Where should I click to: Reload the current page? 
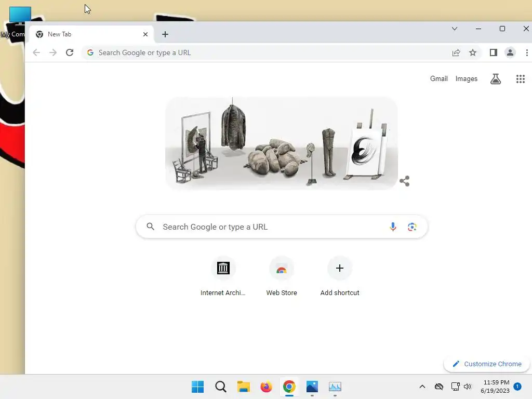click(x=70, y=52)
